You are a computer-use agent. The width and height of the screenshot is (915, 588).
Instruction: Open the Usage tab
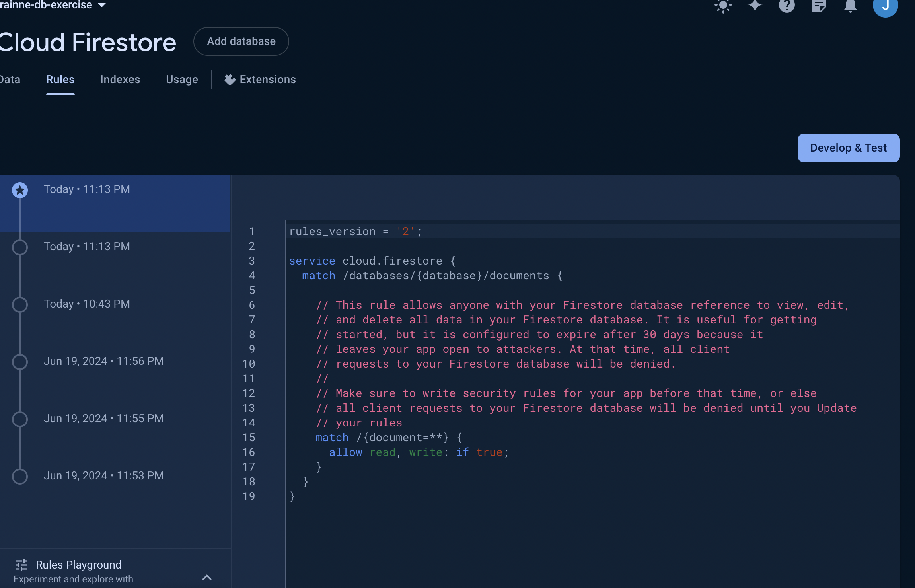[x=182, y=80]
